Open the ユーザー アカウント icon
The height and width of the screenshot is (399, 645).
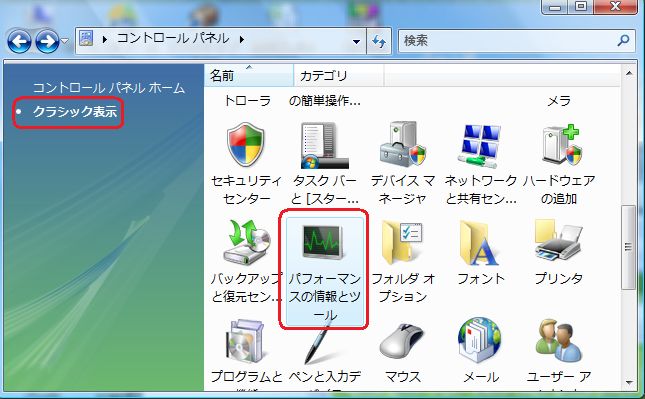coord(558,341)
